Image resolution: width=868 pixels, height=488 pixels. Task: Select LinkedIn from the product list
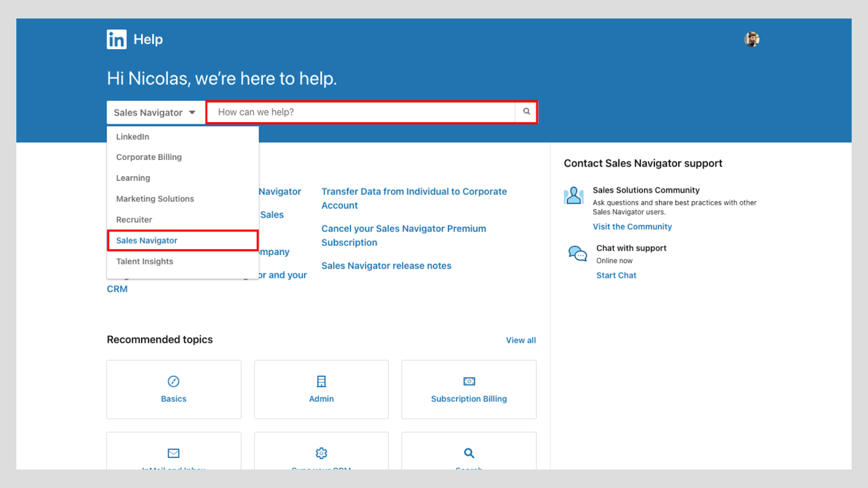click(x=183, y=137)
